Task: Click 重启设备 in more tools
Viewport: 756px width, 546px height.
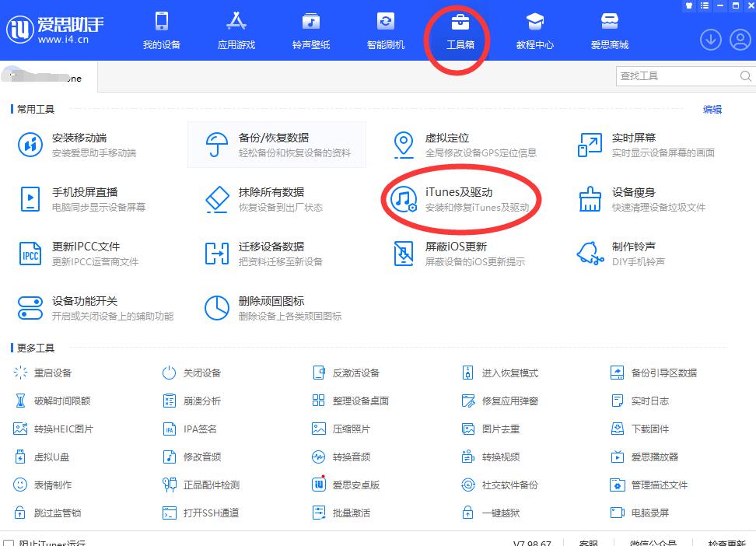Action: (43, 373)
